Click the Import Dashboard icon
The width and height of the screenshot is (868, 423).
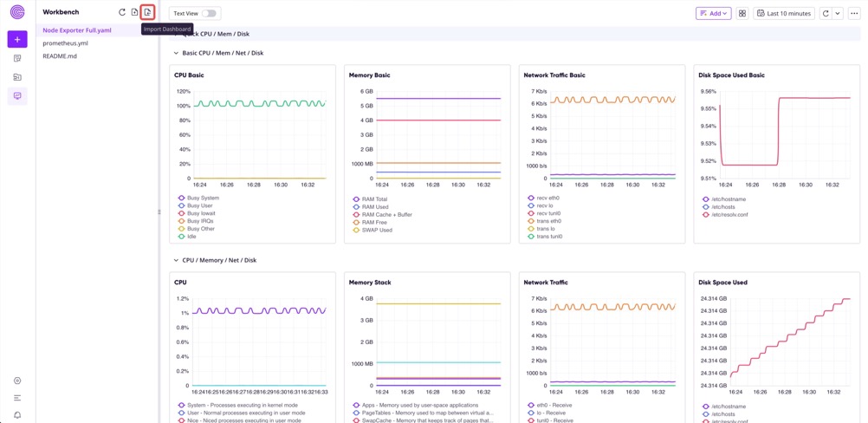148,12
